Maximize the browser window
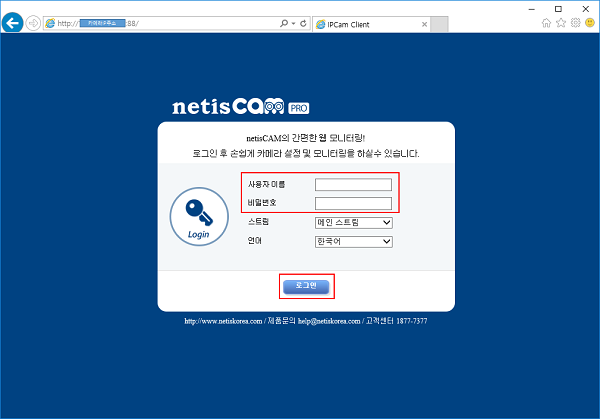 tap(558, 9)
